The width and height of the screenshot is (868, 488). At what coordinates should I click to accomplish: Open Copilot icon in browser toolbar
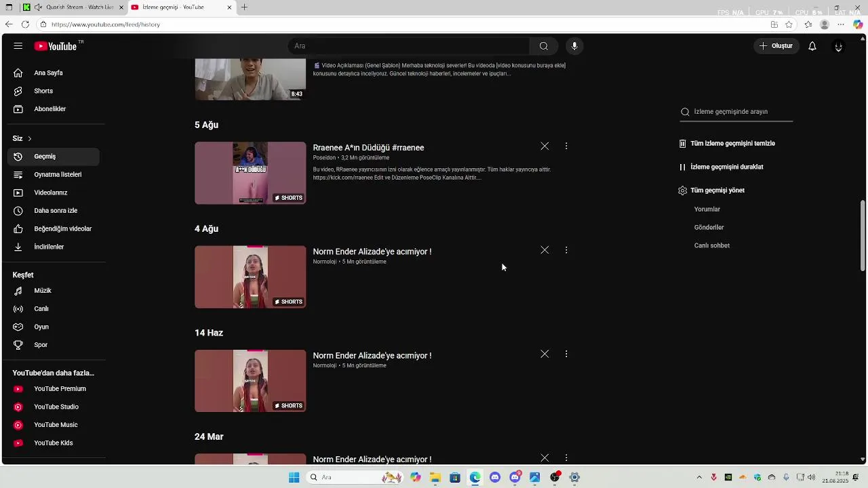[x=858, y=24]
